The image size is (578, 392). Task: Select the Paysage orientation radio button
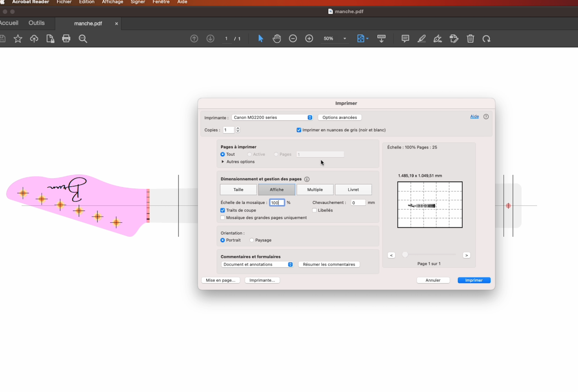pyautogui.click(x=252, y=240)
